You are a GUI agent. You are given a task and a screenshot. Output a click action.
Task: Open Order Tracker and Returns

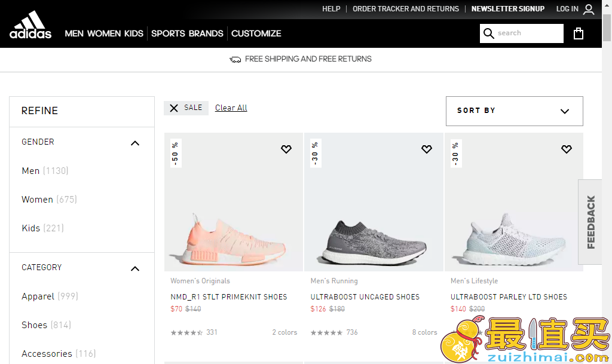pos(406,9)
